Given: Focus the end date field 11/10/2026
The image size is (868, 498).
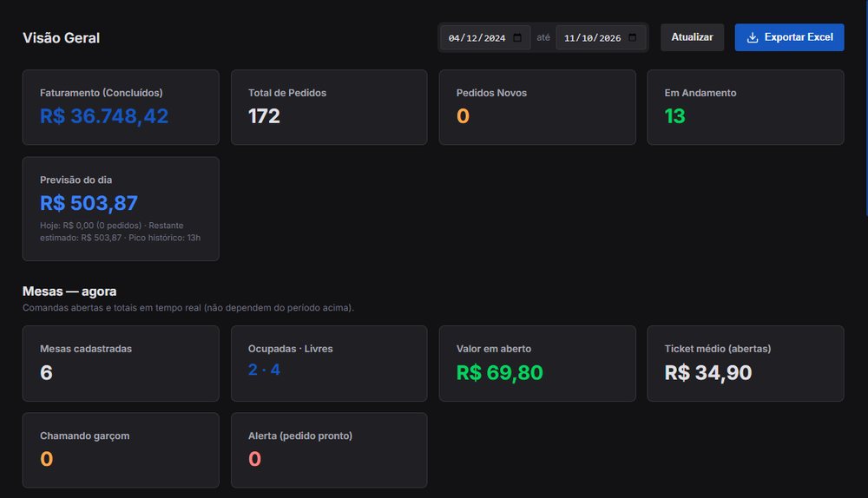Looking at the screenshot, I should tap(601, 37).
